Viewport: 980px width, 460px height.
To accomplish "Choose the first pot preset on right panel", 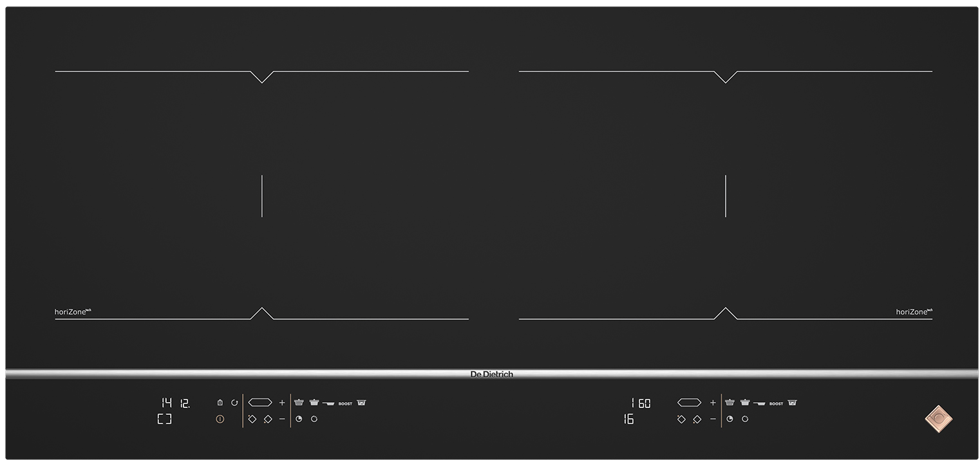I will click(x=730, y=402).
